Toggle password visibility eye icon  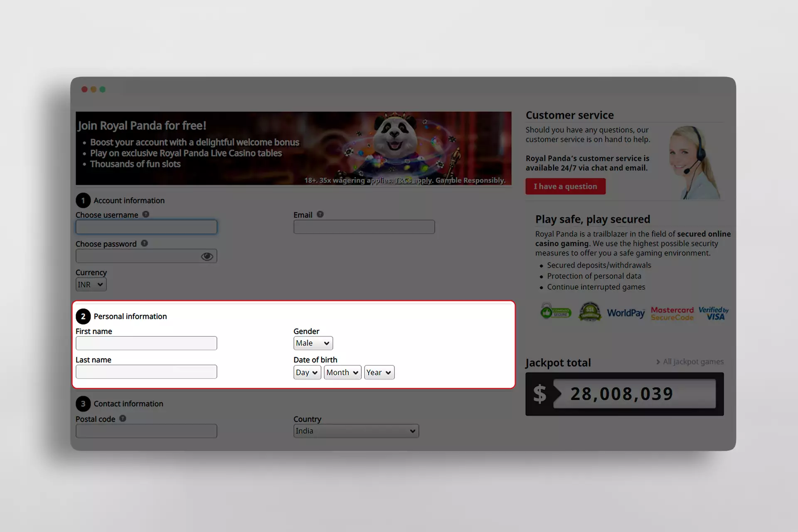pyautogui.click(x=207, y=256)
